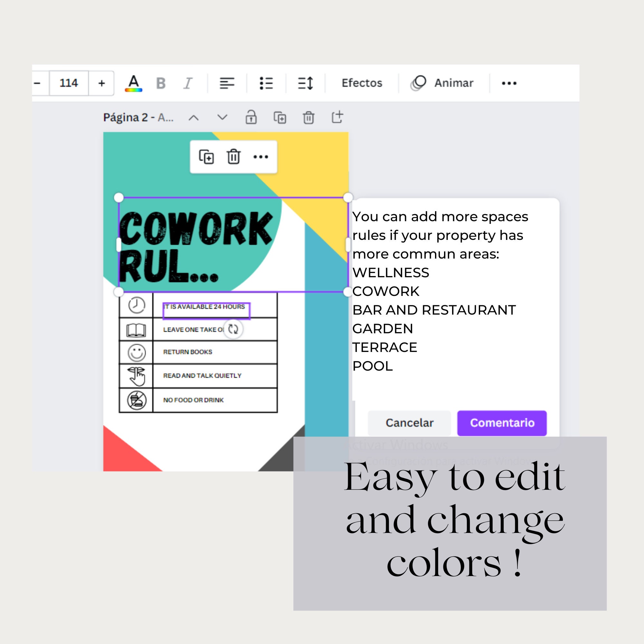Image resolution: width=644 pixels, height=644 pixels.
Task: Click the font size field showing 114
Action: pos(68,83)
